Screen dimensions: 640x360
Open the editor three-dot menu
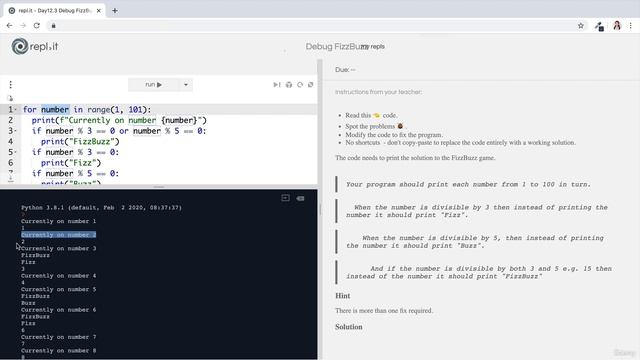pyautogui.click(x=11, y=84)
